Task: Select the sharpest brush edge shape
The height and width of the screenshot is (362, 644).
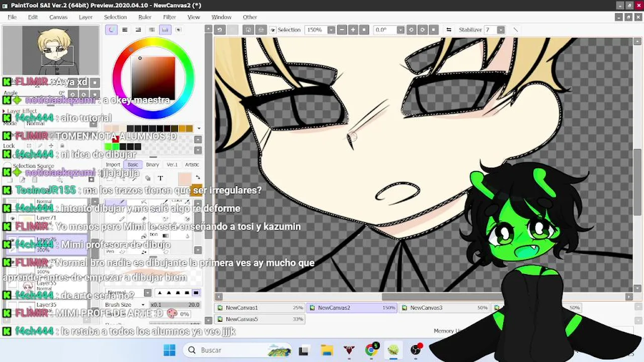Action: [x=160, y=293]
